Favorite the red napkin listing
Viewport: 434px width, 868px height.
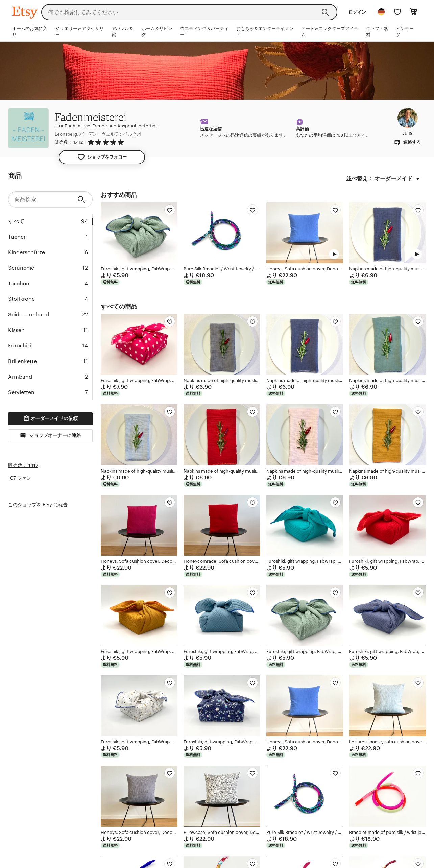coord(252,412)
